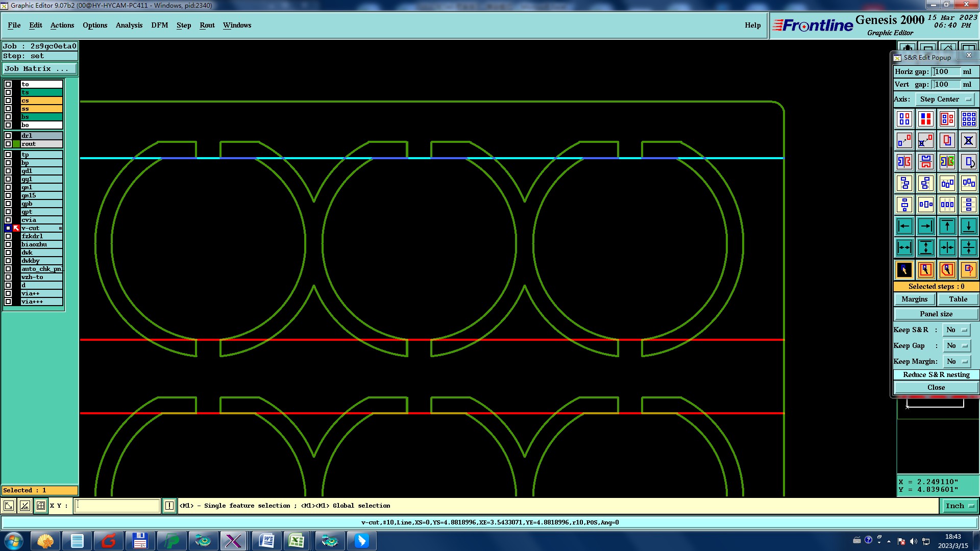Click the select single step cursor icon
Screen dimensions: 980x551
tap(904, 270)
